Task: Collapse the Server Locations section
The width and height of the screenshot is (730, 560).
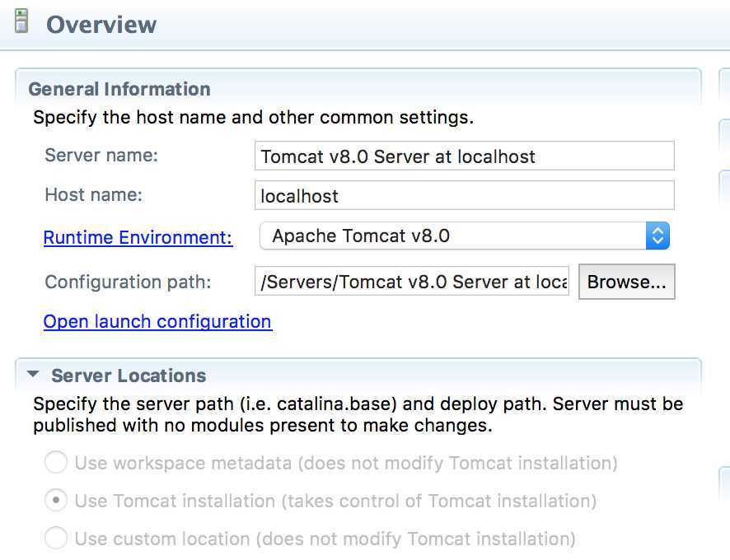Action: pyautogui.click(x=33, y=374)
